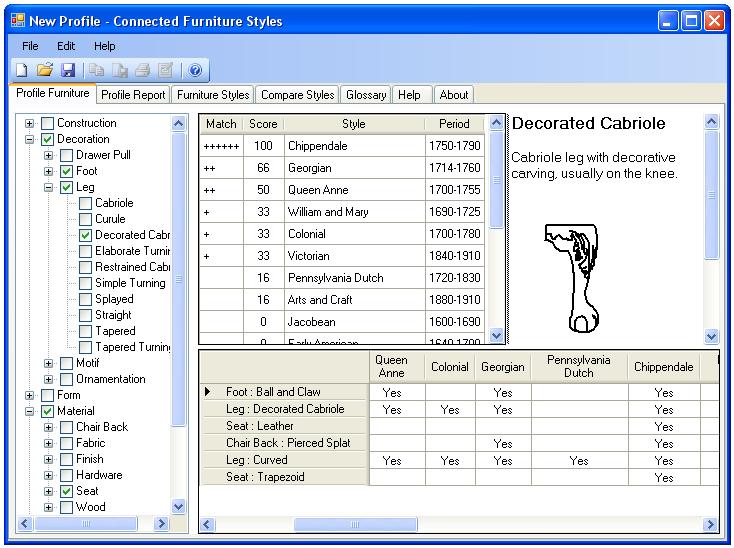Sort by the Score column header

tap(263, 124)
